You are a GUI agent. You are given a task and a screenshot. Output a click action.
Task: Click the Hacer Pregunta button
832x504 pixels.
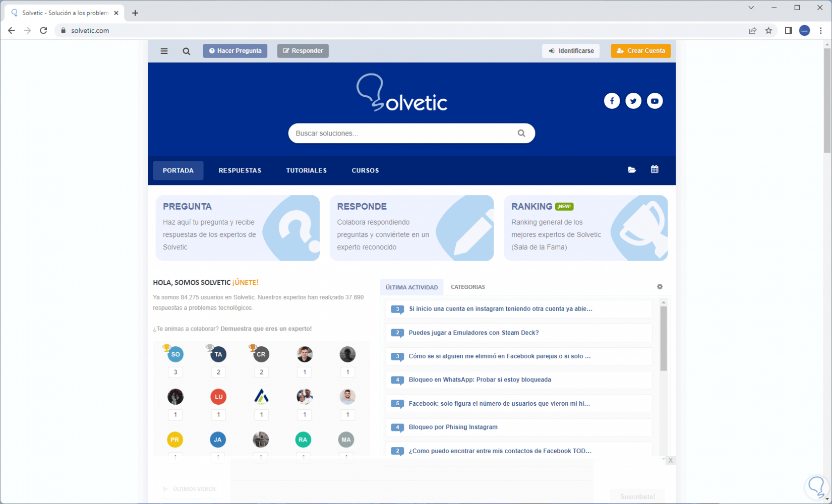point(235,51)
